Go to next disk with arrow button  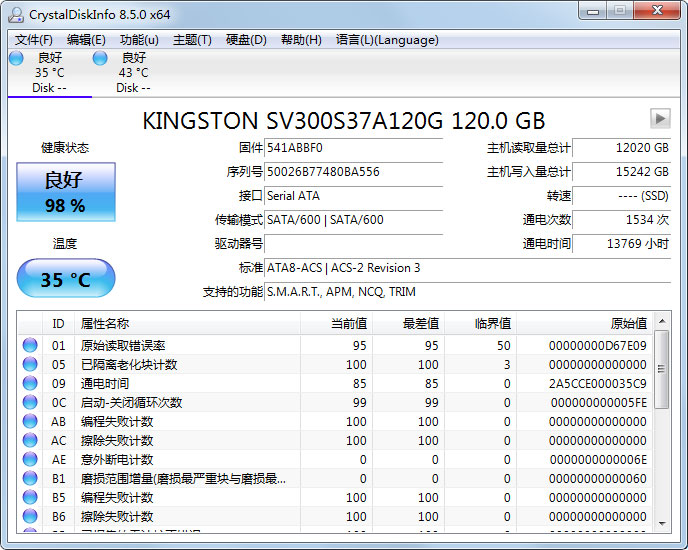[x=660, y=118]
